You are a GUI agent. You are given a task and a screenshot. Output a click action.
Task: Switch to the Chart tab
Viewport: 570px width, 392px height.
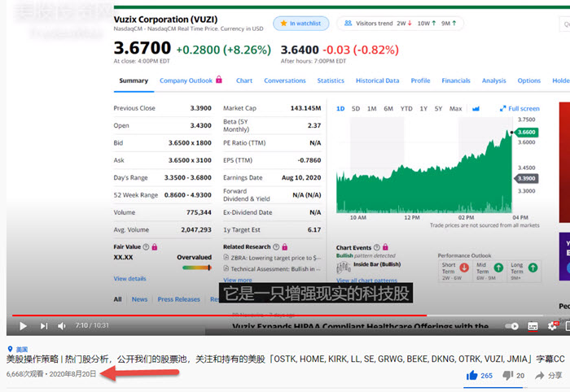(244, 81)
